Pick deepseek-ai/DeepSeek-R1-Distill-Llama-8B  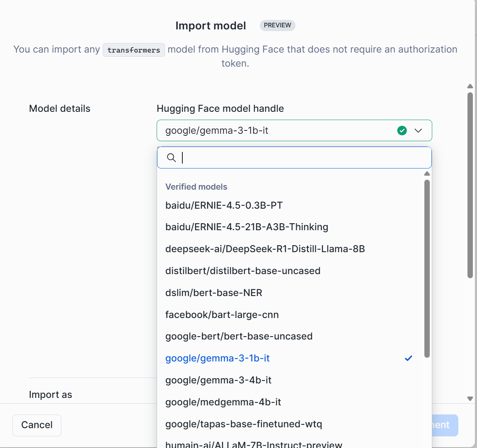coord(265,249)
